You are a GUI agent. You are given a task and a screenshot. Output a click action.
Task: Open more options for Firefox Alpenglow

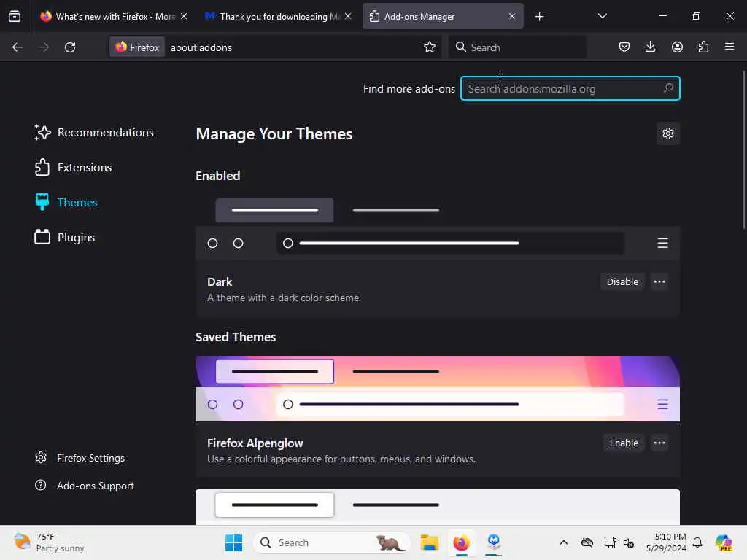659,443
